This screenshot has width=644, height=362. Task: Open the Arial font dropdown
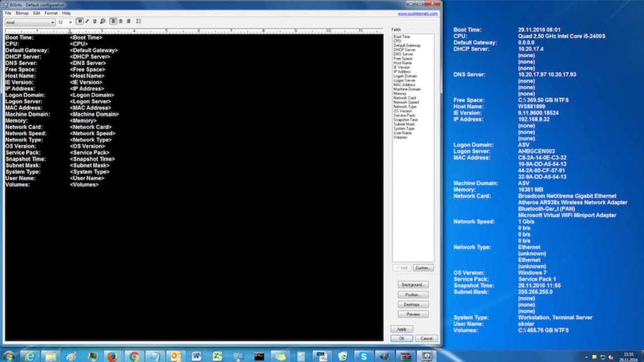click(53, 22)
